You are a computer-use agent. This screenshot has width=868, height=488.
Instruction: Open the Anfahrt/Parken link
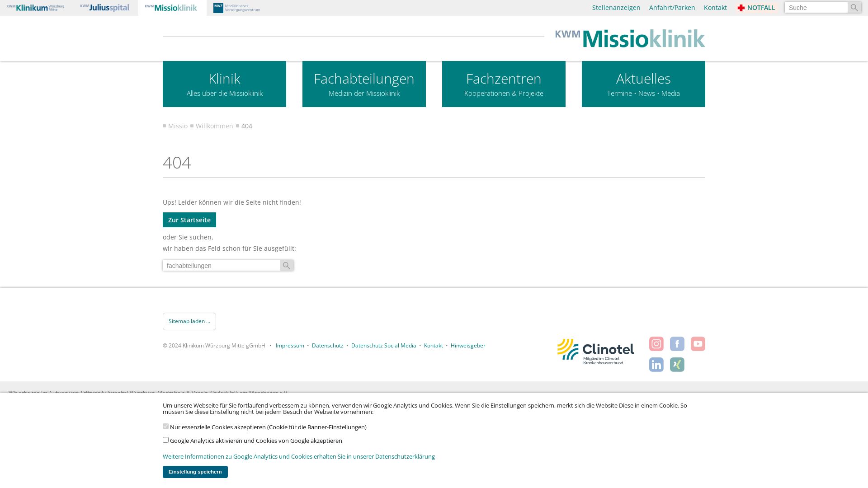click(672, 8)
